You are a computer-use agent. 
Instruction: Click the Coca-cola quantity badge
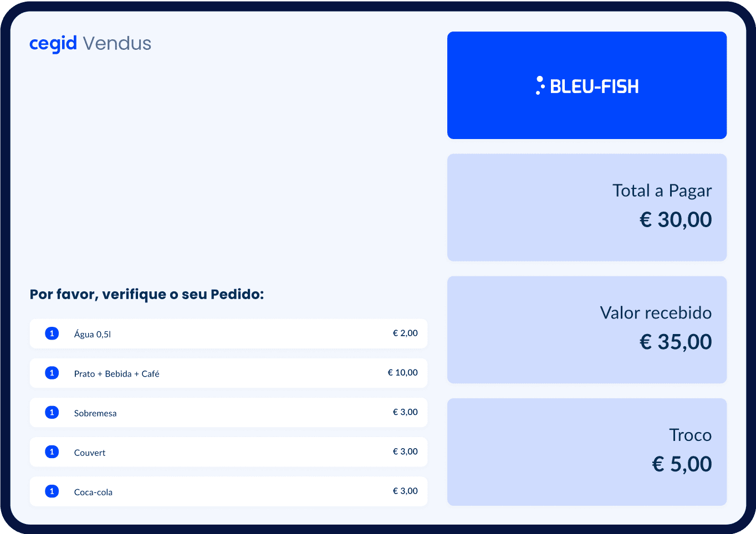(52, 491)
